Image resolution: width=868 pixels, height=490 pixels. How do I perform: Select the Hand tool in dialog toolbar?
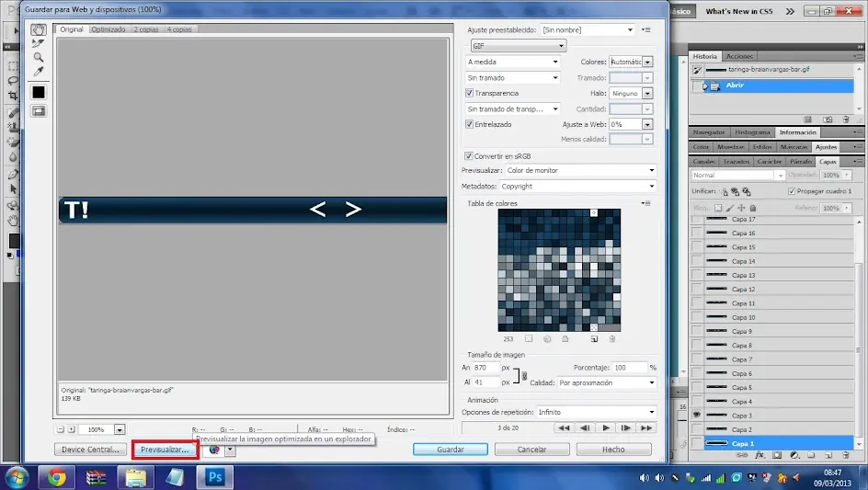click(x=39, y=29)
